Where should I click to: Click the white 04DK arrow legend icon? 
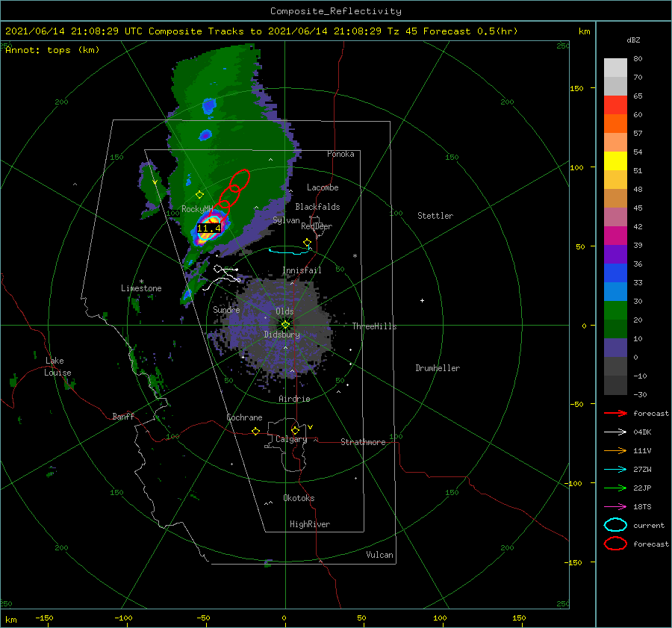pyautogui.click(x=615, y=432)
